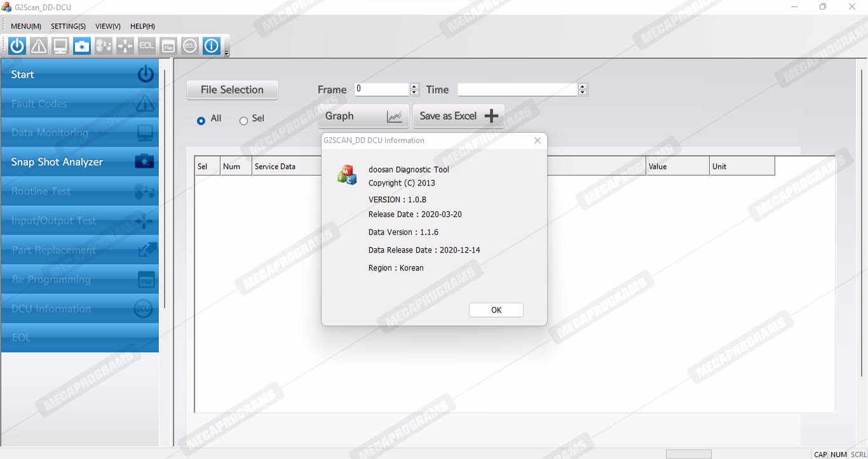Click Save as Excel button
Image resolution: width=868 pixels, height=459 pixels.
(x=458, y=116)
